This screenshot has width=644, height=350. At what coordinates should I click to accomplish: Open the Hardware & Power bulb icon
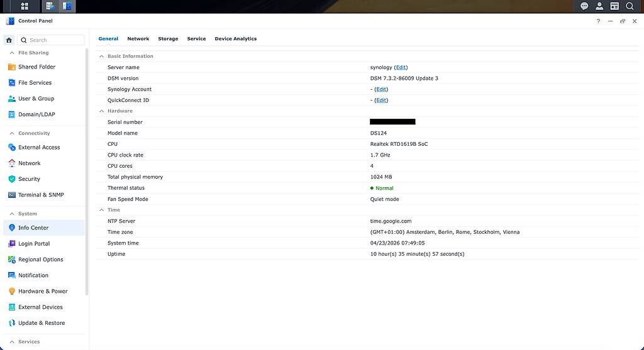pyautogui.click(x=12, y=292)
